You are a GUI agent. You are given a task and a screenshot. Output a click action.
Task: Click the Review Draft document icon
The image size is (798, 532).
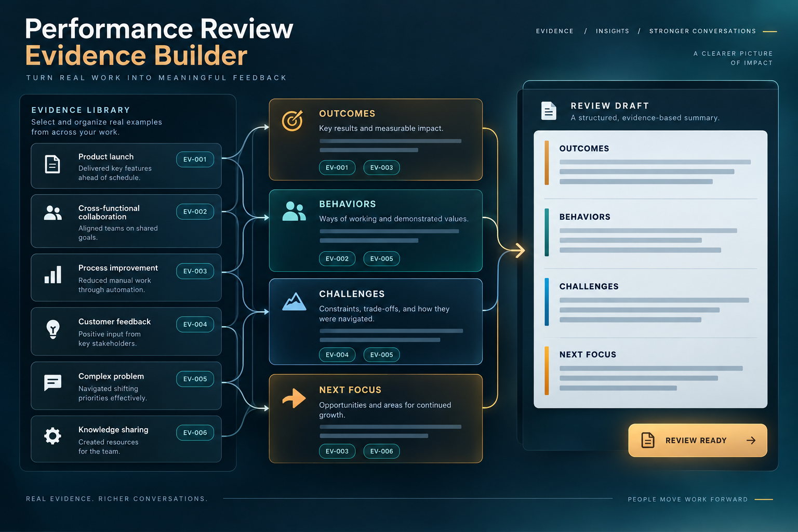(x=549, y=111)
